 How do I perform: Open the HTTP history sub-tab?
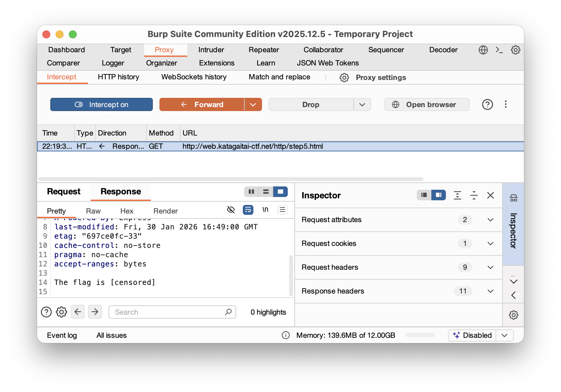(118, 77)
